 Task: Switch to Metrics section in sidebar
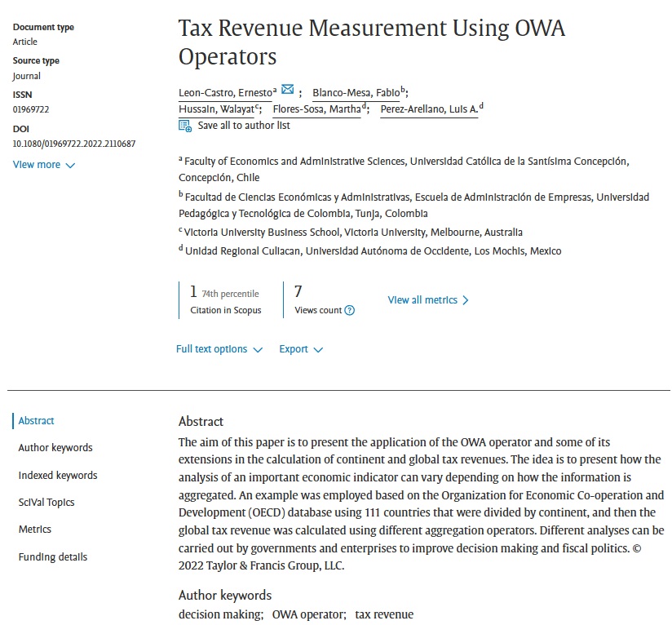35,530
